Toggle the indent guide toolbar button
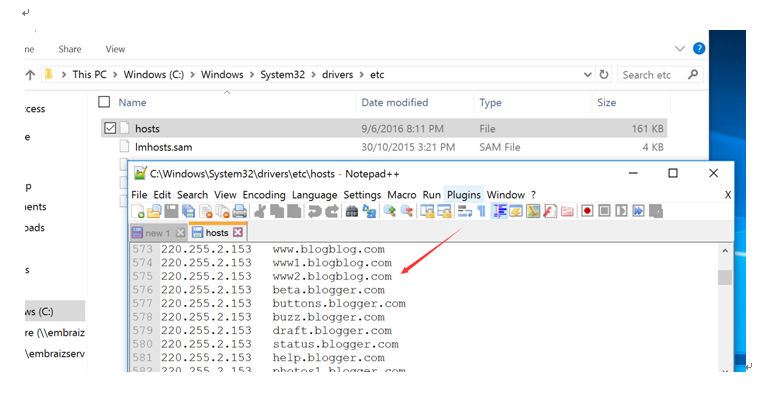 [499, 211]
